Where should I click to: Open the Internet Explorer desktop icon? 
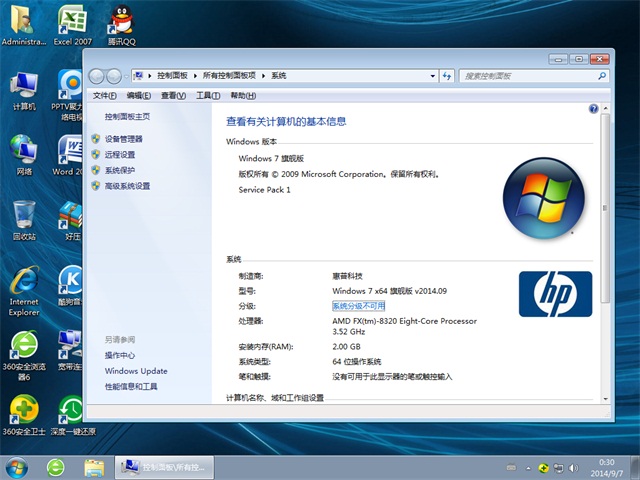coord(24,290)
